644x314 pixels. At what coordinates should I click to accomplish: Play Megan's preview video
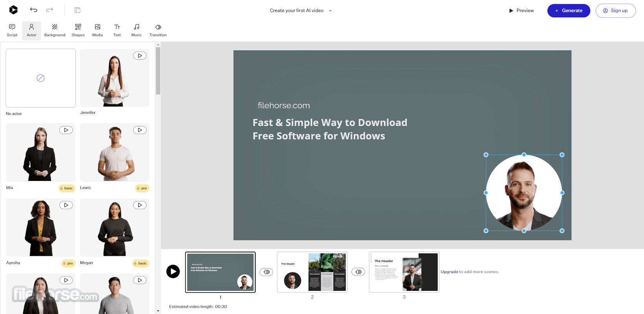[x=140, y=205]
